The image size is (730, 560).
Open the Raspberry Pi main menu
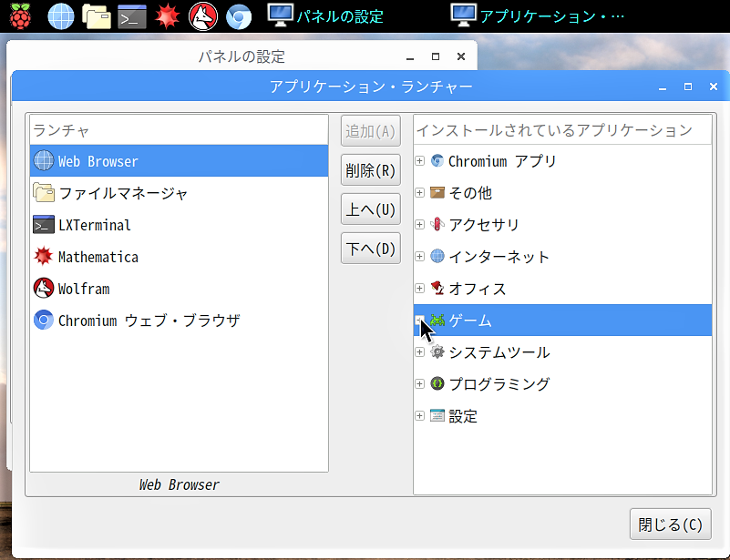[x=20, y=16]
